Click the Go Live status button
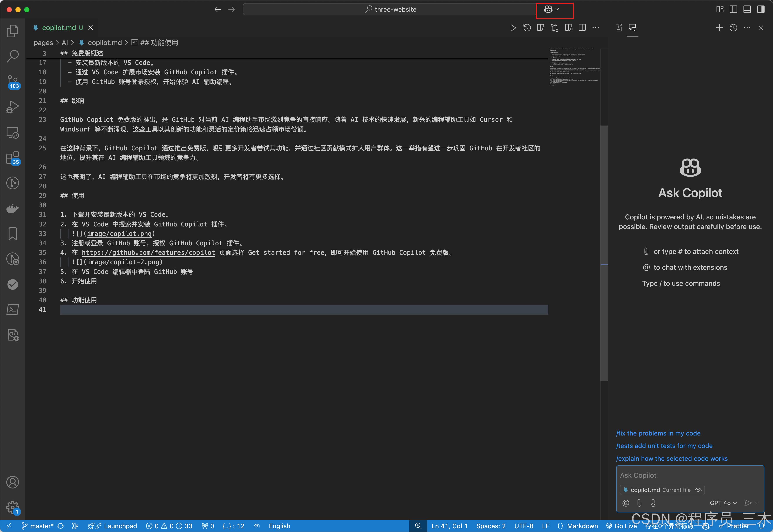773x532 pixels. (622, 526)
